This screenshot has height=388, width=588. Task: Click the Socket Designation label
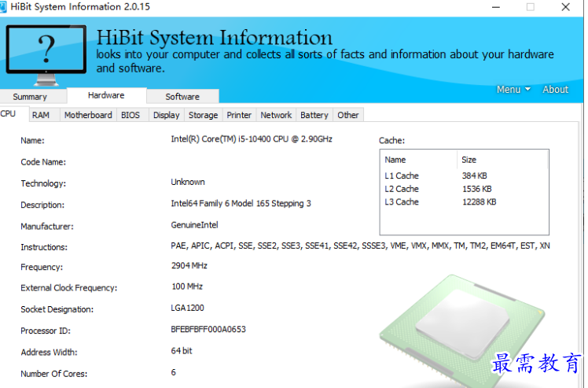57,309
